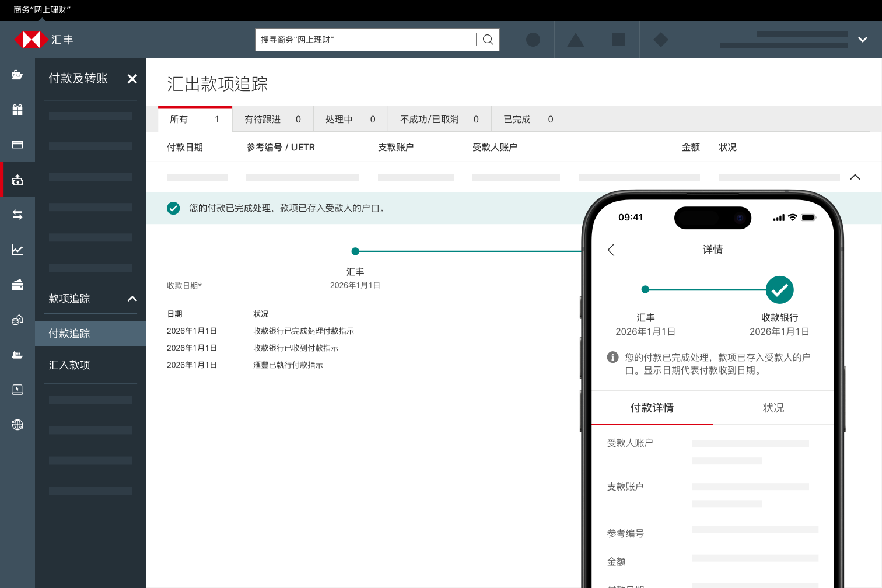
Task: Click the 搜寻商务"网上理财" search field
Action: tap(366, 40)
